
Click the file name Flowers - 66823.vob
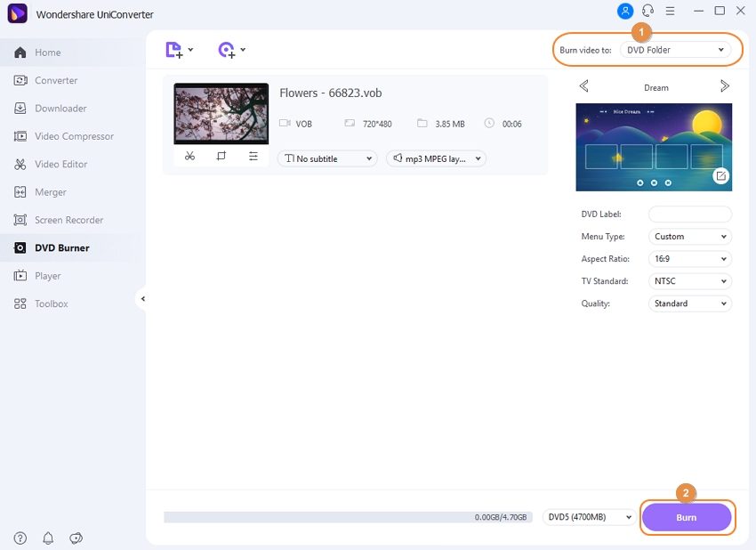[x=331, y=93]
